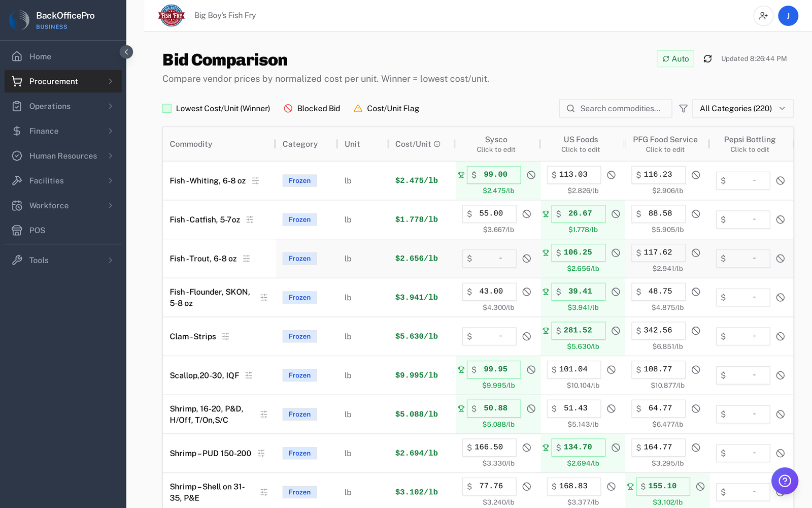Block the Sysco bid for Fish-Whiting

click(531, 175)
